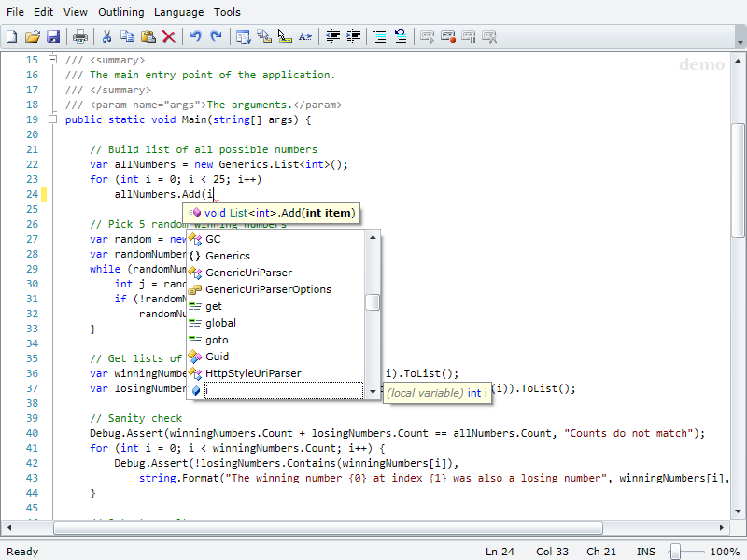Increase line indent with the indent icon
The height and width of the screenshot is (560, 747).
coord(353,36)
